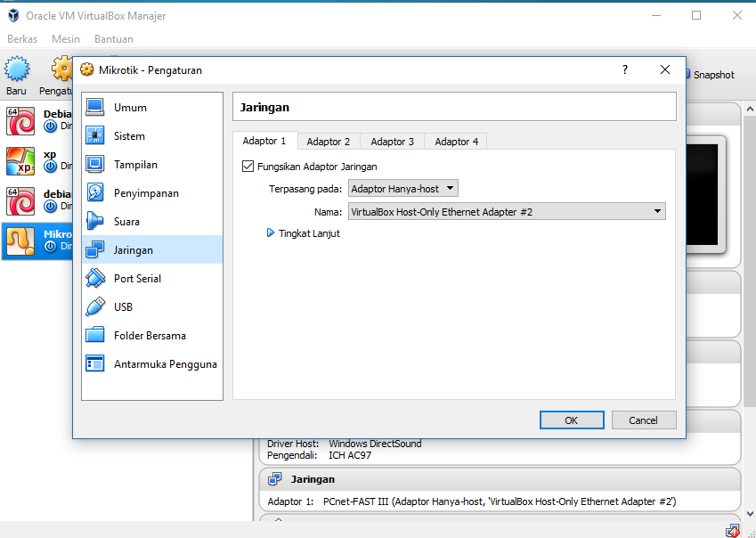Open the Berkas menu
This screenshot has width=756, height=538.
(x=22, y=39)
